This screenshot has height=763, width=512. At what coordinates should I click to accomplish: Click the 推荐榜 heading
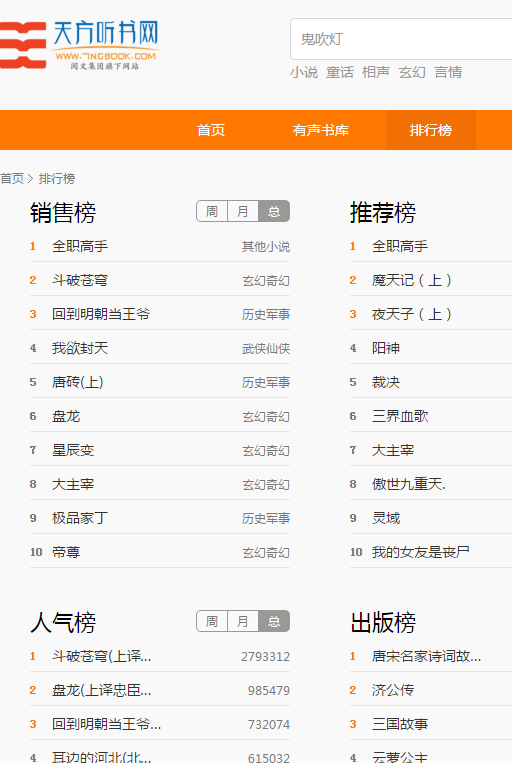coord(383,213)
